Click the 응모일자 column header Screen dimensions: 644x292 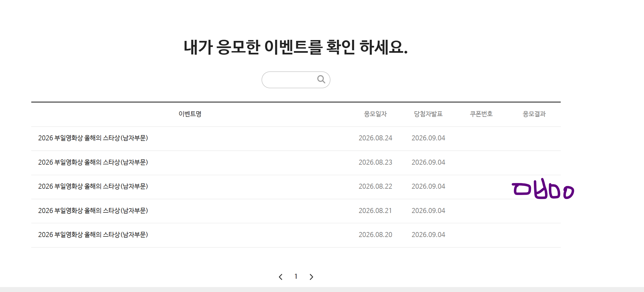375,114
